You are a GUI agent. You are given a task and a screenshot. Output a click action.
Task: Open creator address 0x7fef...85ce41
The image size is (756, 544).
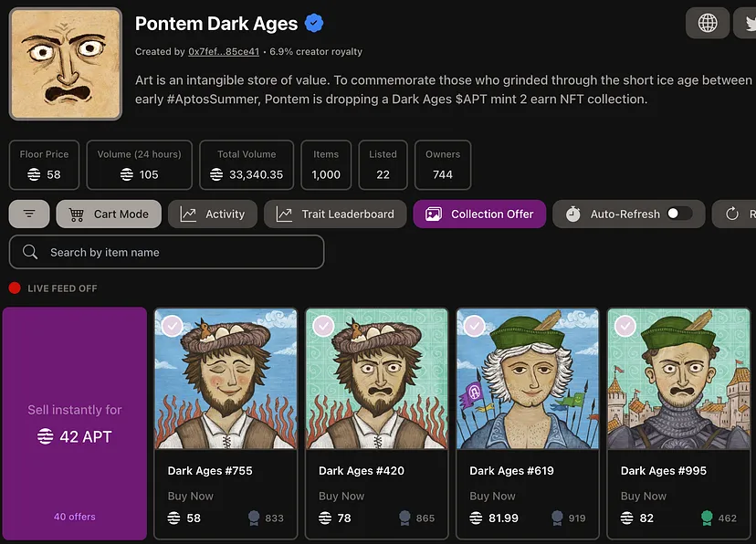[x=224, y=51]
